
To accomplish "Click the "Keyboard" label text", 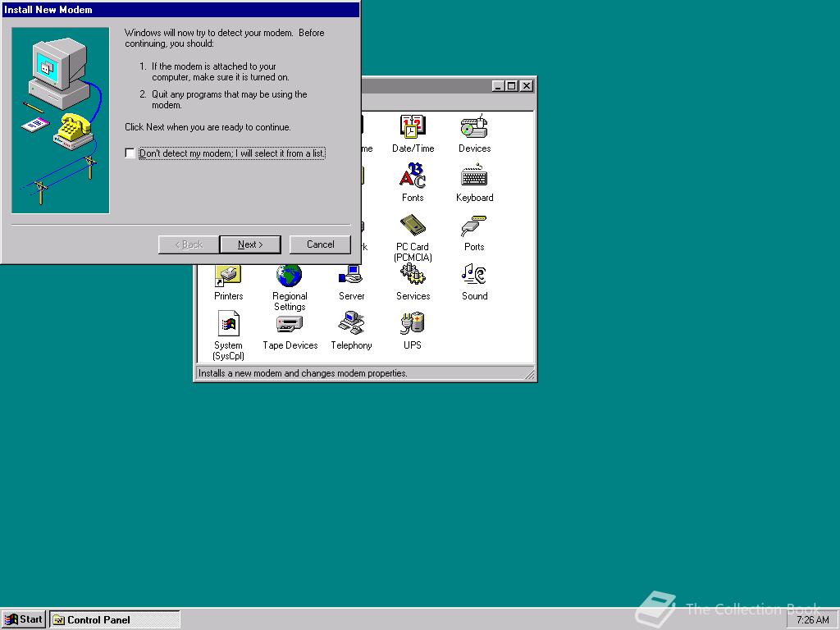I will click(x=475, y=198).
